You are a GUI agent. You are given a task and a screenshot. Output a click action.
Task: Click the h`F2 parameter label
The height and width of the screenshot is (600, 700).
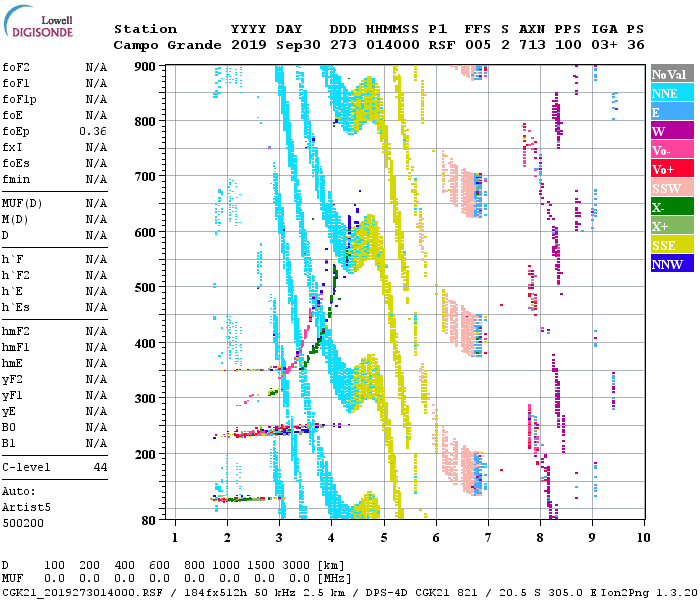(x=16, y=275)
